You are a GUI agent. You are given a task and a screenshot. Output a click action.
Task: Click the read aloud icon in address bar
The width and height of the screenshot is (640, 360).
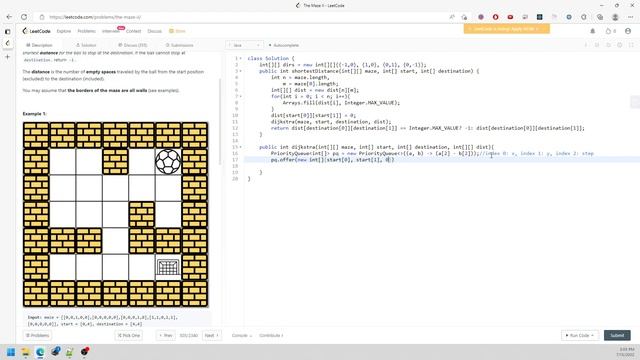click(x=452, y=17)
